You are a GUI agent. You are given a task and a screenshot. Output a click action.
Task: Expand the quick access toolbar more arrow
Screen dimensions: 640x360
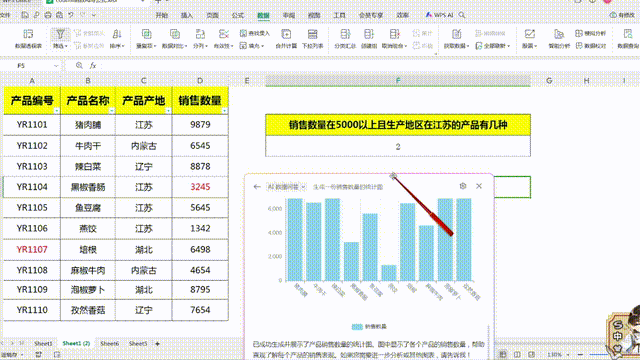(x=94, y=15)
